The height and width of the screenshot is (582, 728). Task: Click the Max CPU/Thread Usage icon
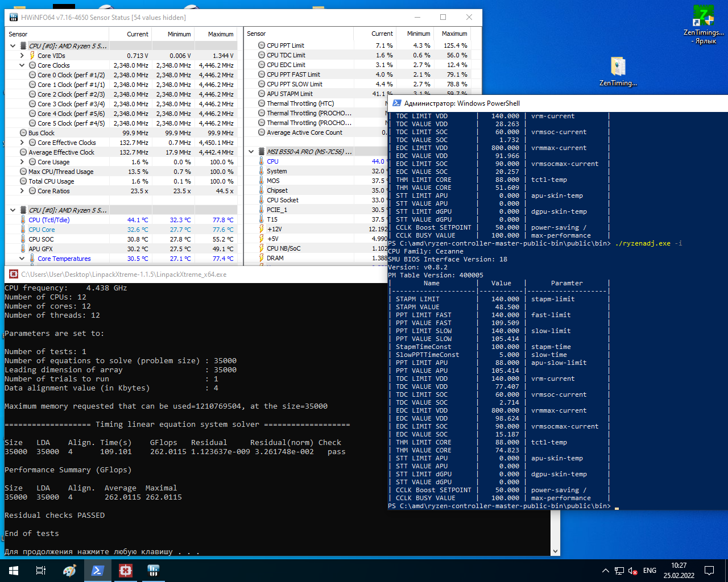pyautogui.click(x=23, y=172)
